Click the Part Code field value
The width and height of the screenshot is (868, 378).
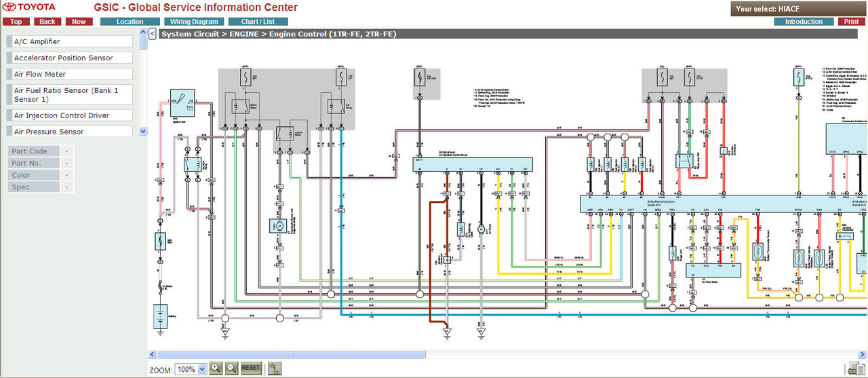(x=67, y=151)
